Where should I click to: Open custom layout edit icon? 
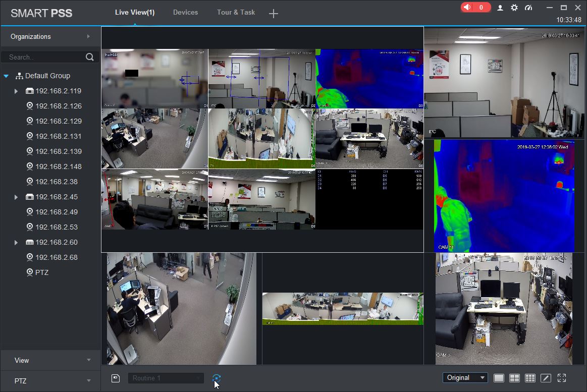click(546, 378)
